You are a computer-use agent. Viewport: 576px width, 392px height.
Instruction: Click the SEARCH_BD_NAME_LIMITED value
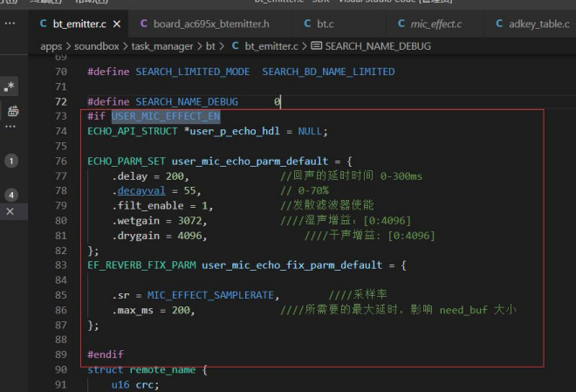pos(328,72)
